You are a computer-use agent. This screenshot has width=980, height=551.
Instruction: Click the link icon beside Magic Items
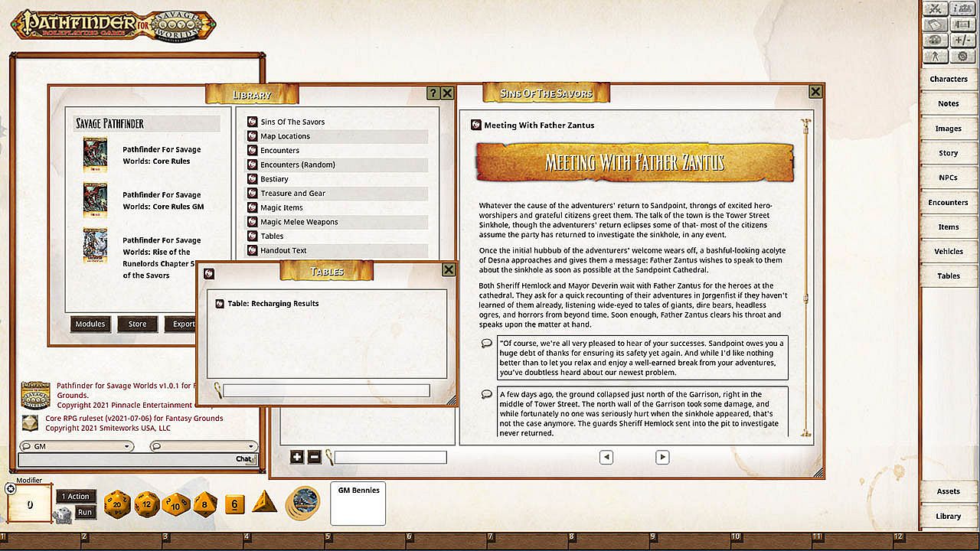pyautogui.click(x=252, y=207)
